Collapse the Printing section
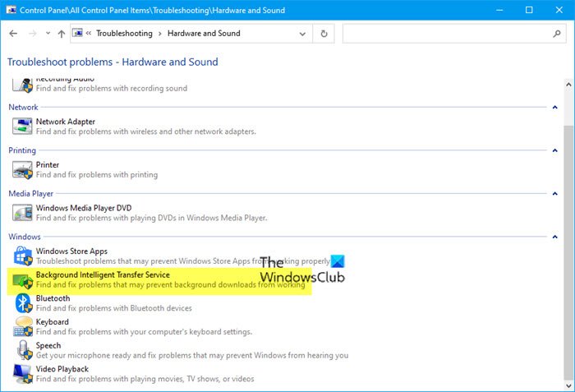The image size is (575, 392). (x=554, y=150)
